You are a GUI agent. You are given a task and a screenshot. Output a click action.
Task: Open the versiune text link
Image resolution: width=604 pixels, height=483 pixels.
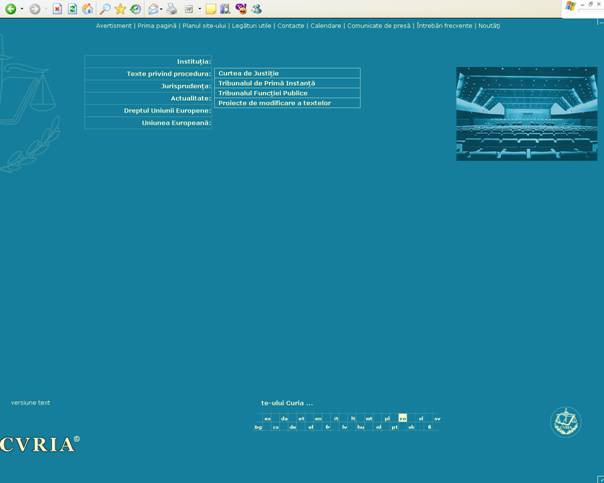click(30, 402)
